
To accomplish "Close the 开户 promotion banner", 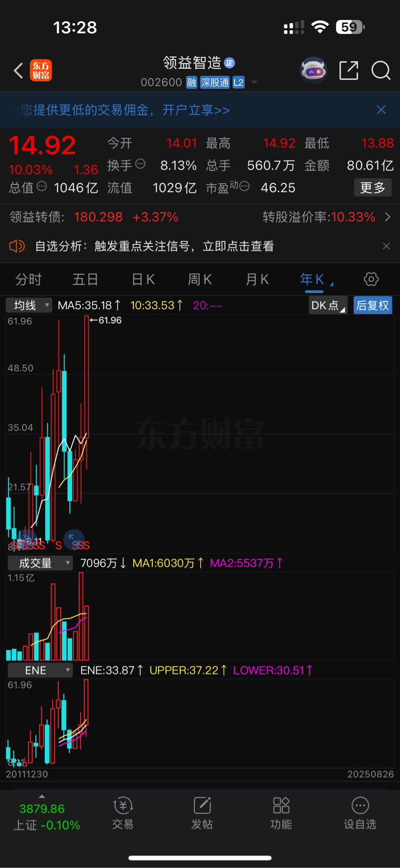I will point(381,109).
